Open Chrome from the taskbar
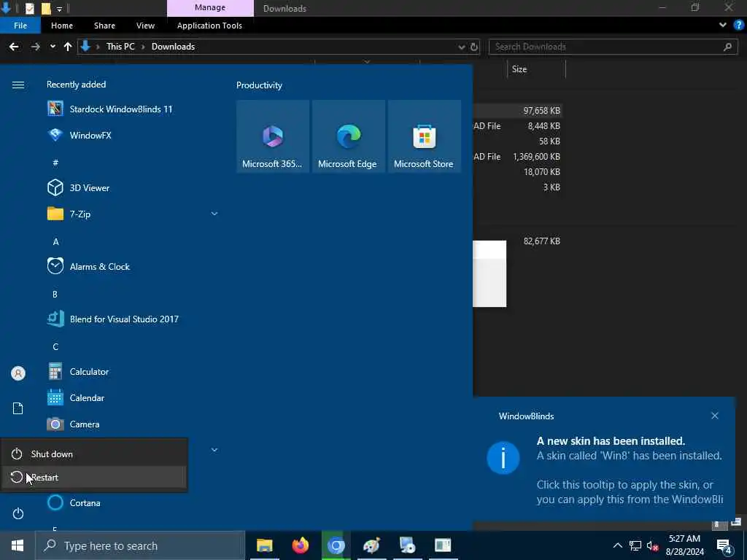This screenshot has width=747, height=560. tap(336, 545)
